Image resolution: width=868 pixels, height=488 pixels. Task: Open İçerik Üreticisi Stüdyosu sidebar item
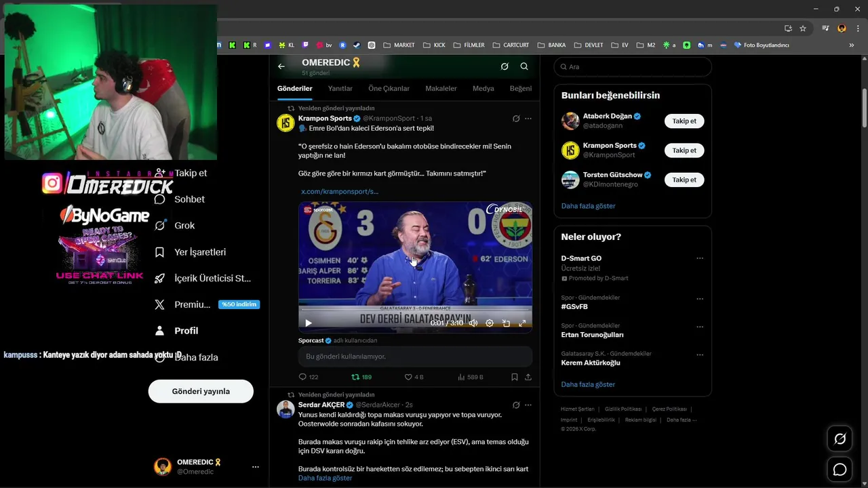pyautogui.click(x=203, y=278)
